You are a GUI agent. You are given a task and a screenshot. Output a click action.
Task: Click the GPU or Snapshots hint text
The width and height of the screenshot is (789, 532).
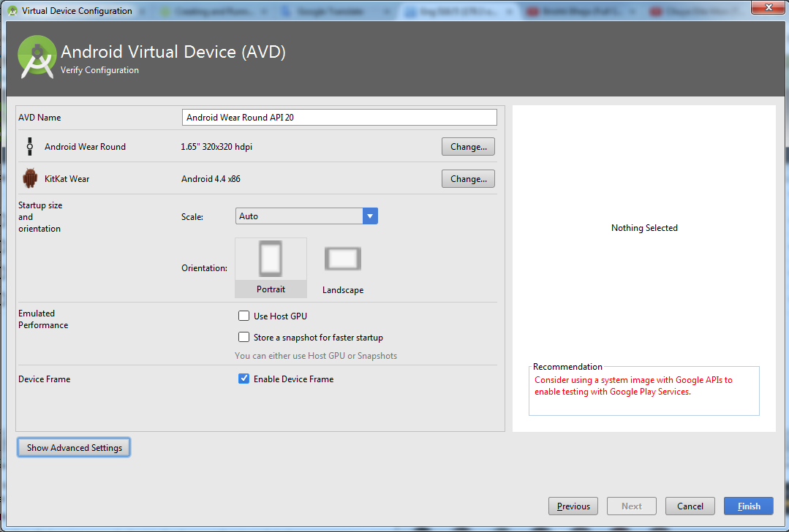click(315, 355)
